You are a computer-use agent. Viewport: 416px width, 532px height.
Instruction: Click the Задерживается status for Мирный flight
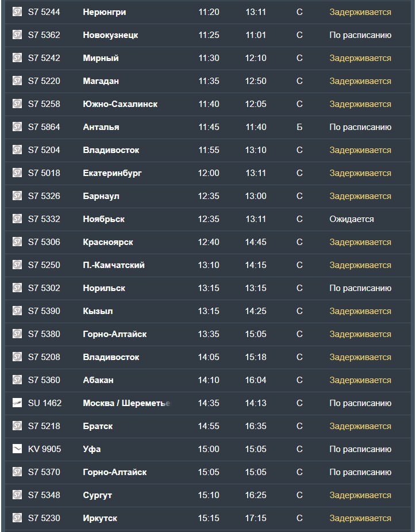360,58
